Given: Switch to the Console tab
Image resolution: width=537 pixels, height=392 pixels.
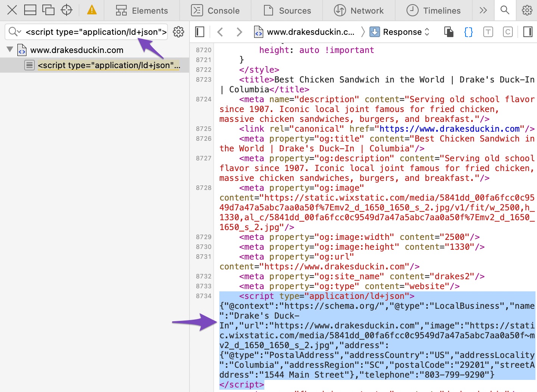Looking at the screenshot, I should click(x=215, y=11).
